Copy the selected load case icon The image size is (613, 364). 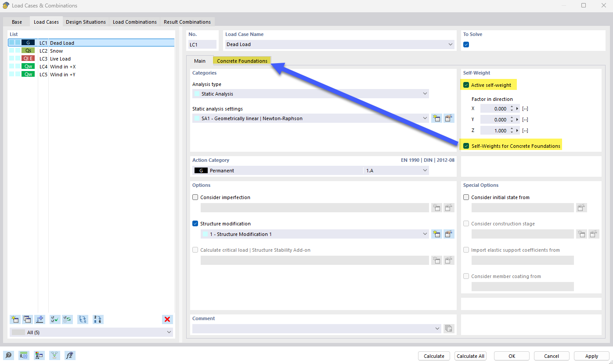point(27,319)
